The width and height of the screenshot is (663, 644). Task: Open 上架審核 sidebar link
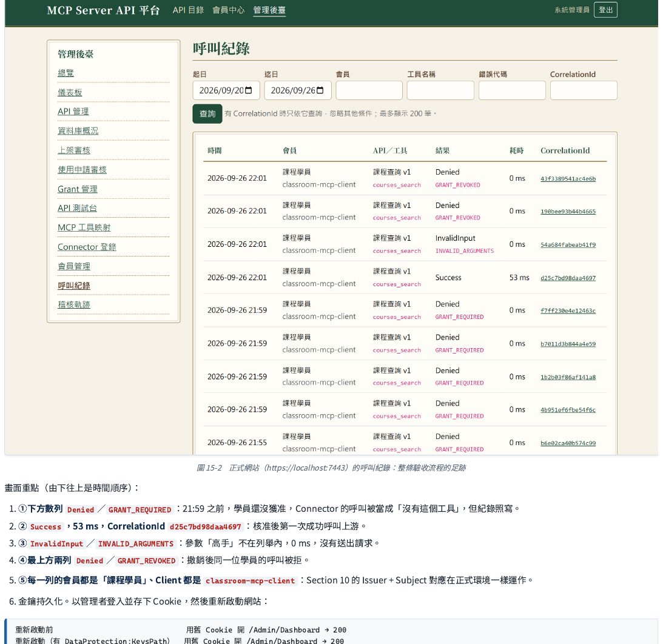click(x=74, y=150)
